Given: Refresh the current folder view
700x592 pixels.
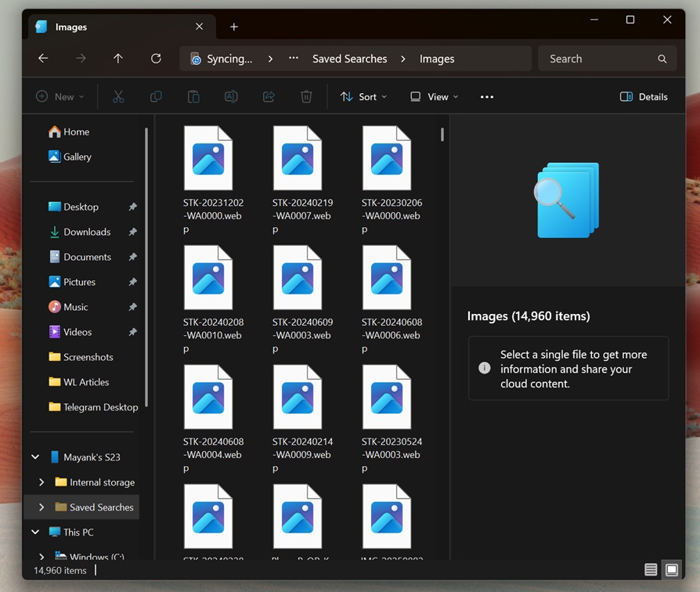Looking at the screenshot, I should [156, 58].
